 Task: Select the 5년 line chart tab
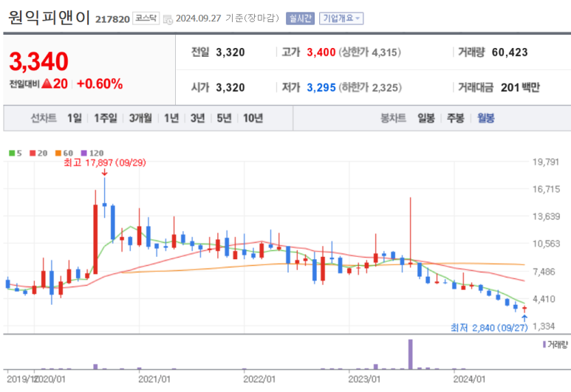(224, 118)
